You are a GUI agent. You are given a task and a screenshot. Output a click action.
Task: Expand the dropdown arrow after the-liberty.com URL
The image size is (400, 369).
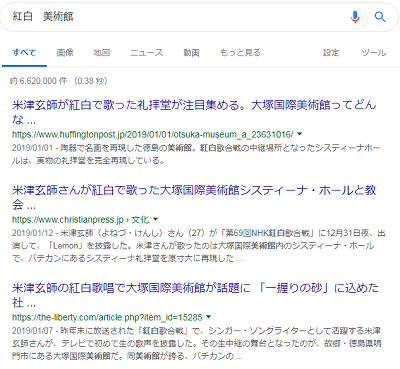tap(209, 317)
